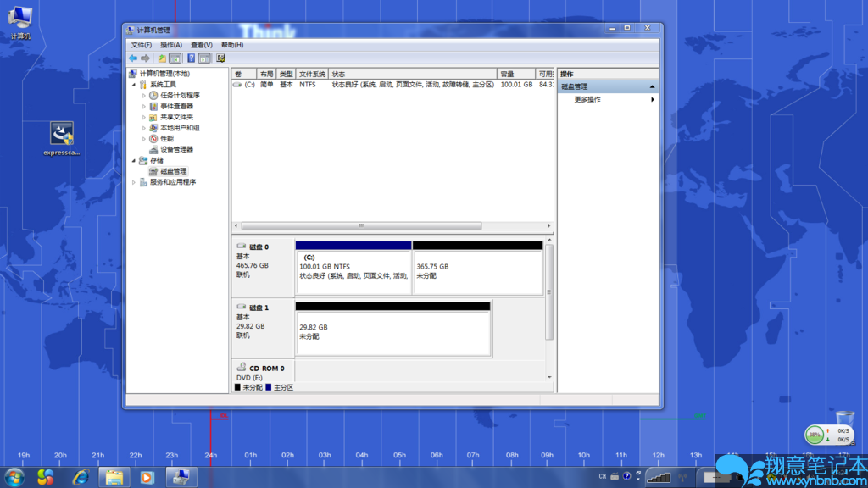
Task: Click the volume list scroll right arrow
Action: [x=549, y=225]
